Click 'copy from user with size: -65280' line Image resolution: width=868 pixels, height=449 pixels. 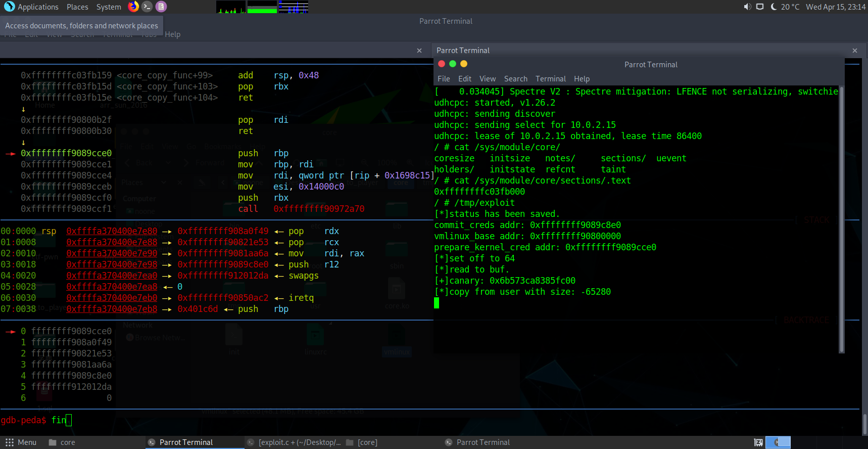click(x=522, y=292)
